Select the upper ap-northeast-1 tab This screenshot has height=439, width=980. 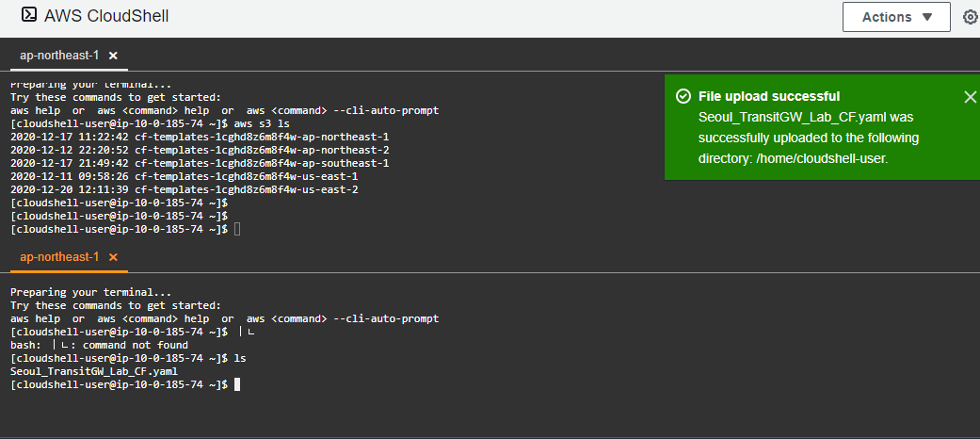tap(59, 56)
